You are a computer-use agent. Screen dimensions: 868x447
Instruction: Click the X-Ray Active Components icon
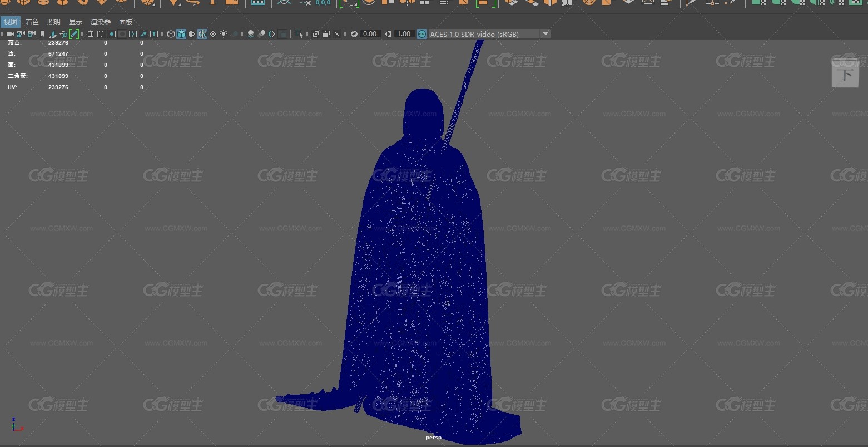point(326,34)
